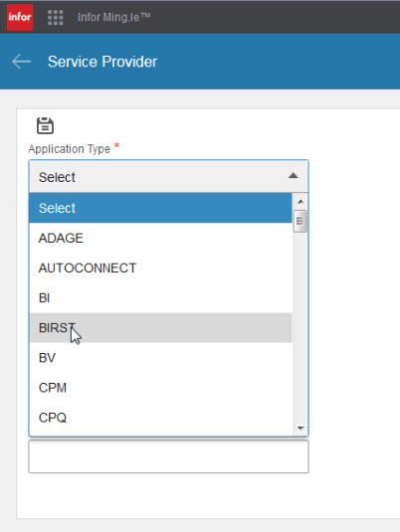Open the app launcher grid icon
Screen dimensions: 400x532
(56, 17)
